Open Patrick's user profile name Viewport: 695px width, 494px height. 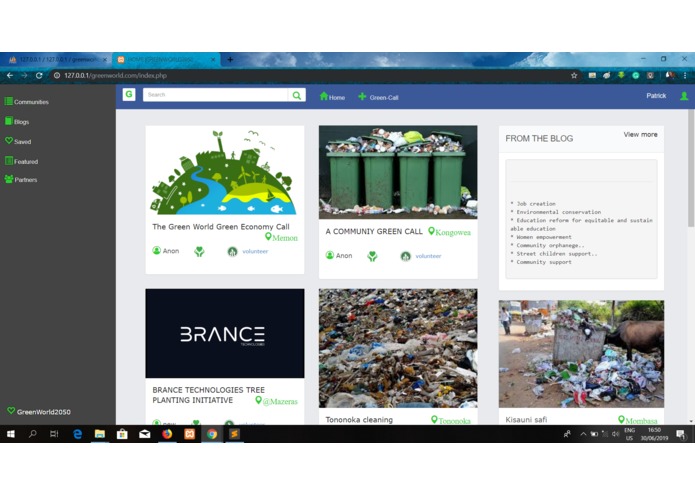(x=656, y=96)
